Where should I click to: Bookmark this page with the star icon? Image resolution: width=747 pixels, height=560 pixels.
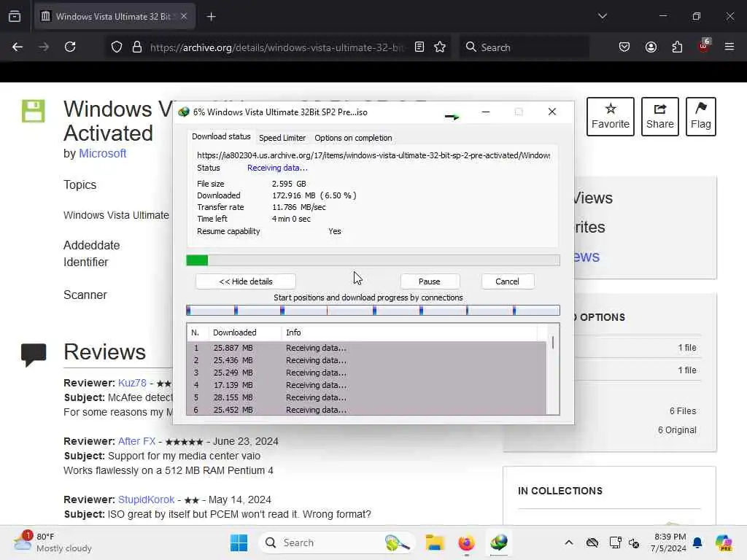440,47
